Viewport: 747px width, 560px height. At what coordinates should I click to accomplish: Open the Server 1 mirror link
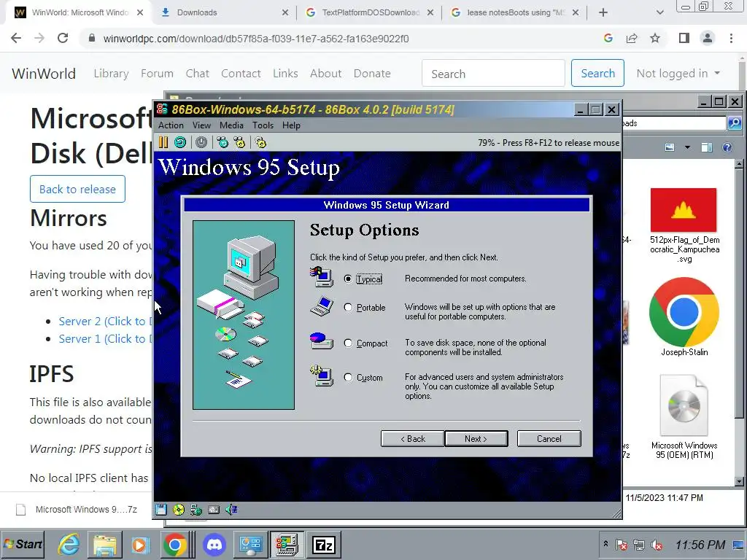(106, 339)
